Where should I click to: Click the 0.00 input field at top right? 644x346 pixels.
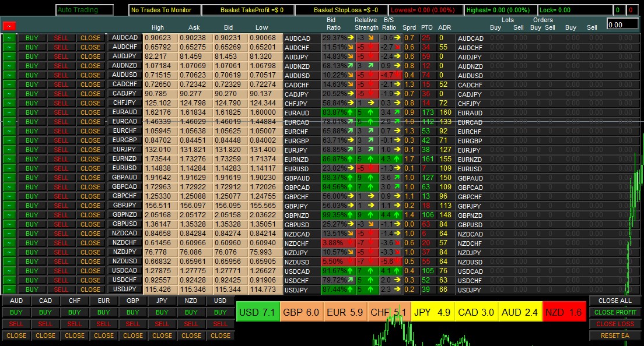(x=622, y=24)
